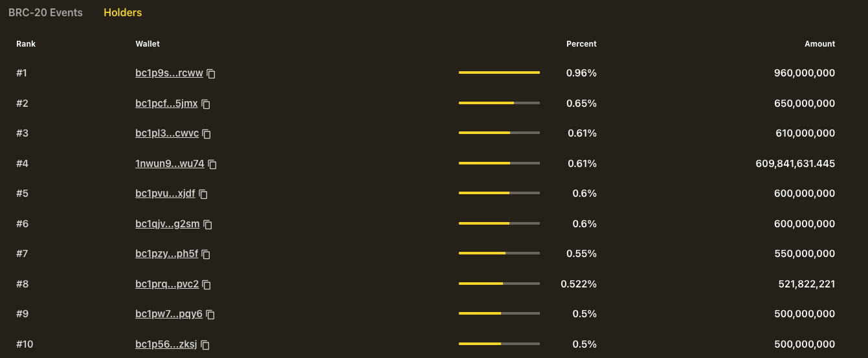The width and height of the screenshot is (868, 358).
Task: Copy wallet address bc1pvu...xjdf
Action: coord(203,194)
